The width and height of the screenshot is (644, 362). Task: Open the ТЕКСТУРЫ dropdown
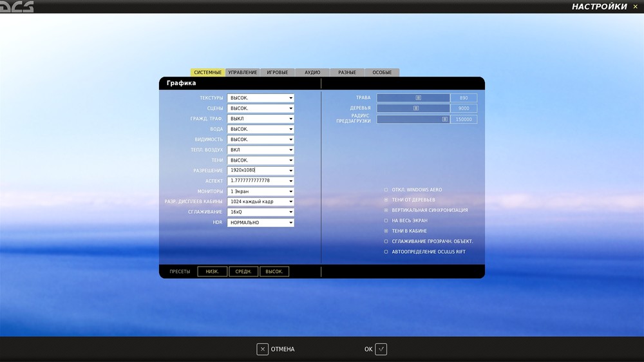coord(260,98)
